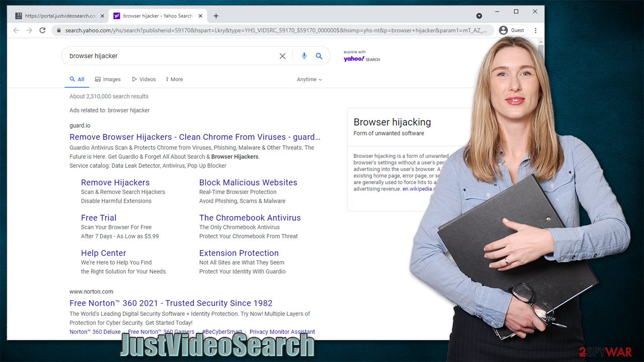
Task: Switch to Images results
Action: [108, 79]
